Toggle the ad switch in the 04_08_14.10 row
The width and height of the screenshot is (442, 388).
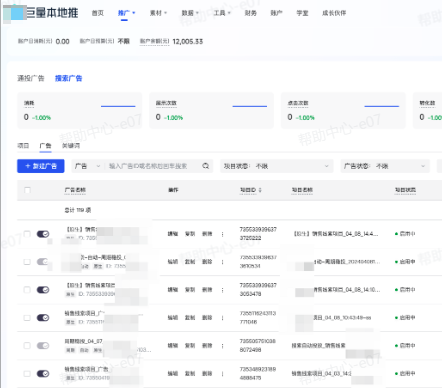click(43, 290)
